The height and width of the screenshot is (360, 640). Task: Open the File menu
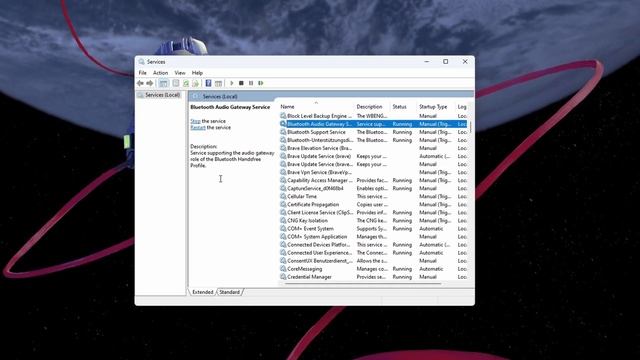(142, 73)
